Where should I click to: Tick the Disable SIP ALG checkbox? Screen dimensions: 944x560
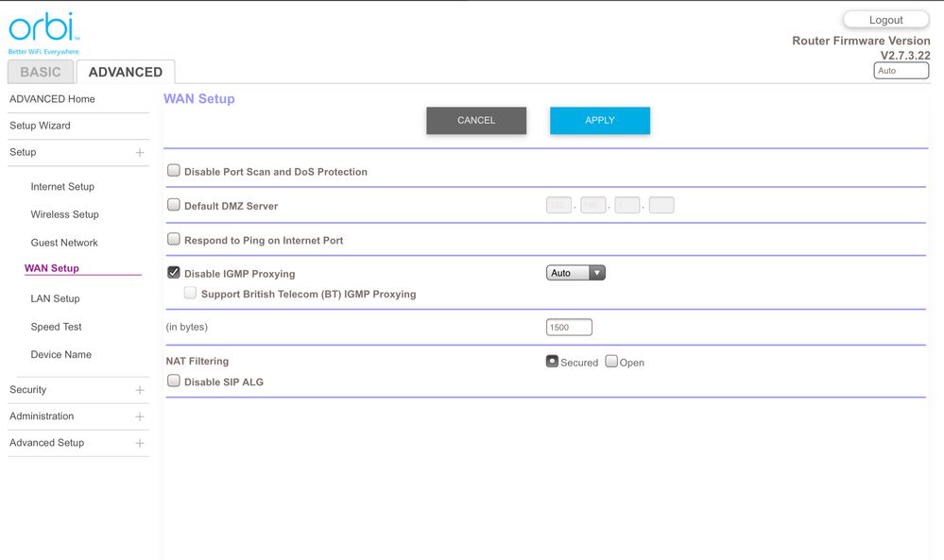click(x=174, y=382)
